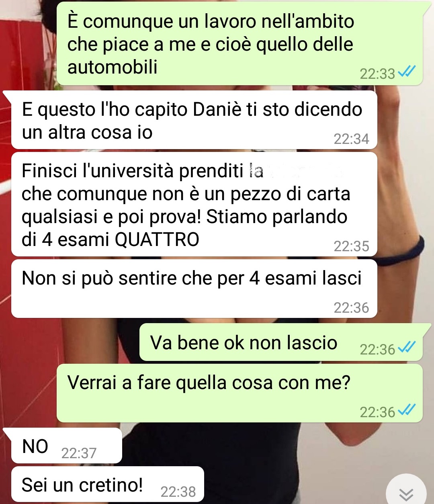
Task: Tap the word QUATTRO in the message
Action: point(157,240)
